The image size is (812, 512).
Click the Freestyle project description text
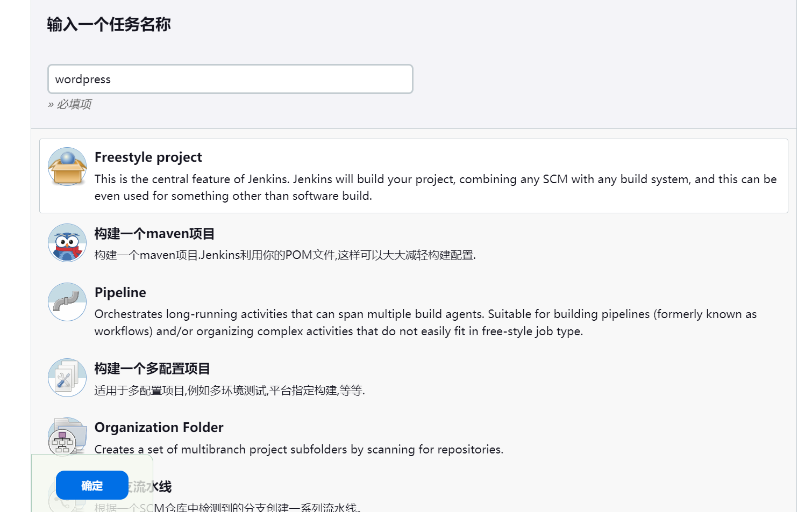point(436,188)
